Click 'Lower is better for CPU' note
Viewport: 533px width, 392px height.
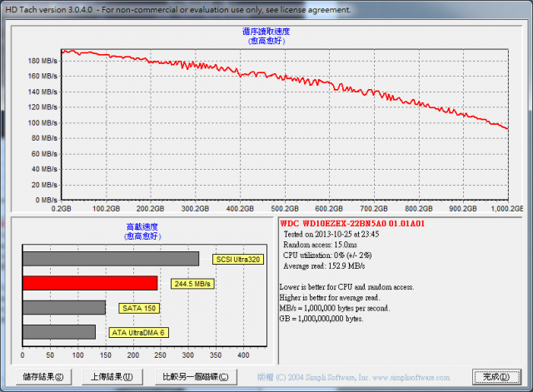[346, 287]
